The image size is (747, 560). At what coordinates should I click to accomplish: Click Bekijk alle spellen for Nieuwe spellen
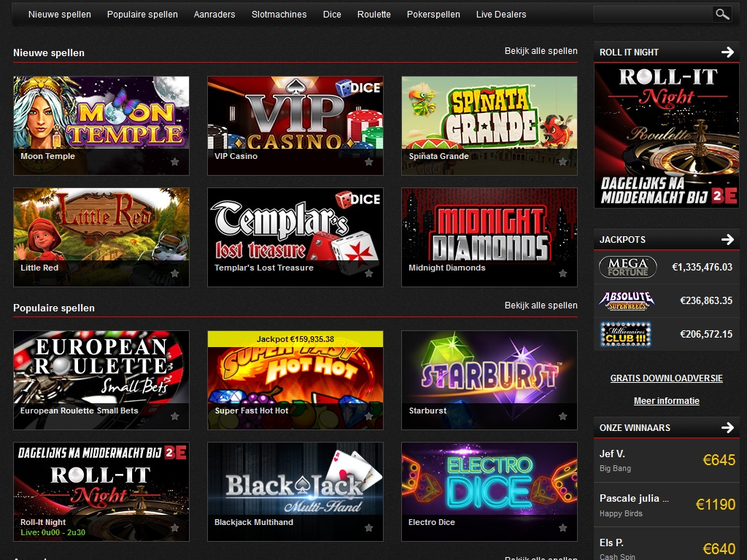click(x=541, y=51)
